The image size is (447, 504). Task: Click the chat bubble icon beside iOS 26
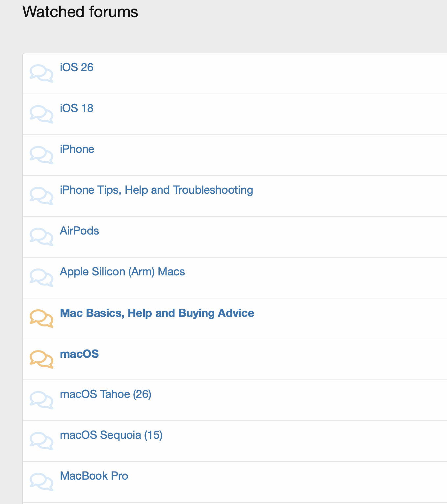[x=41, y=73]
